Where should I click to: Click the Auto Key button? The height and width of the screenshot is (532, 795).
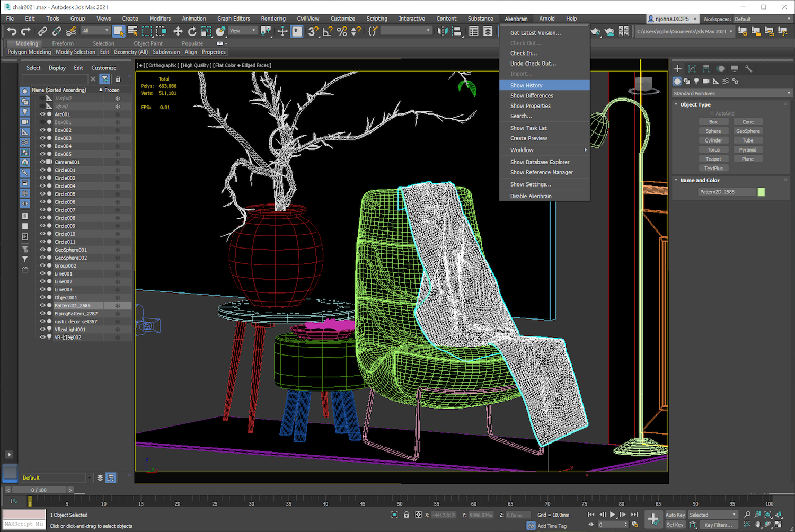pos(675,515)
